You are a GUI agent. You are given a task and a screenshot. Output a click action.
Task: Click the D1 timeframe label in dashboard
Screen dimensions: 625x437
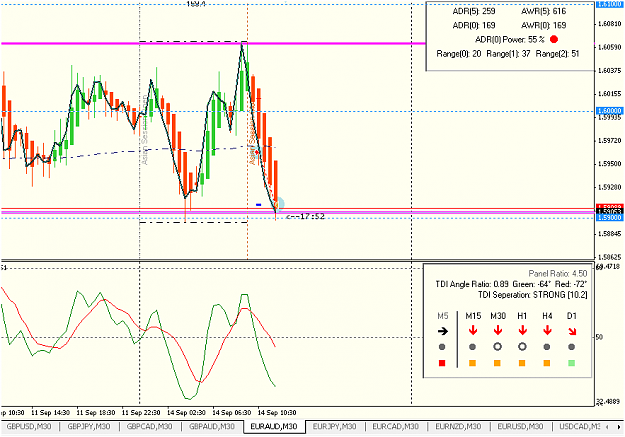(572, 316)
